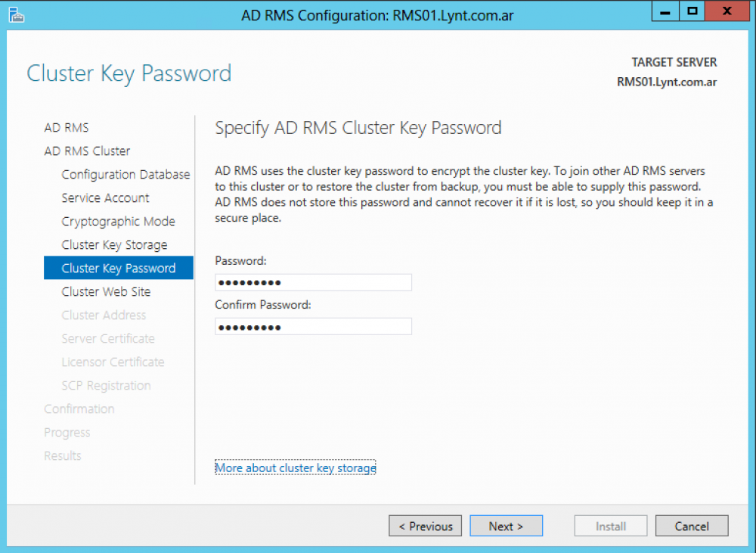Viewport: 756px width, 553px height.
Task: Open More about cluster key storage link
Action: (295, 468)
